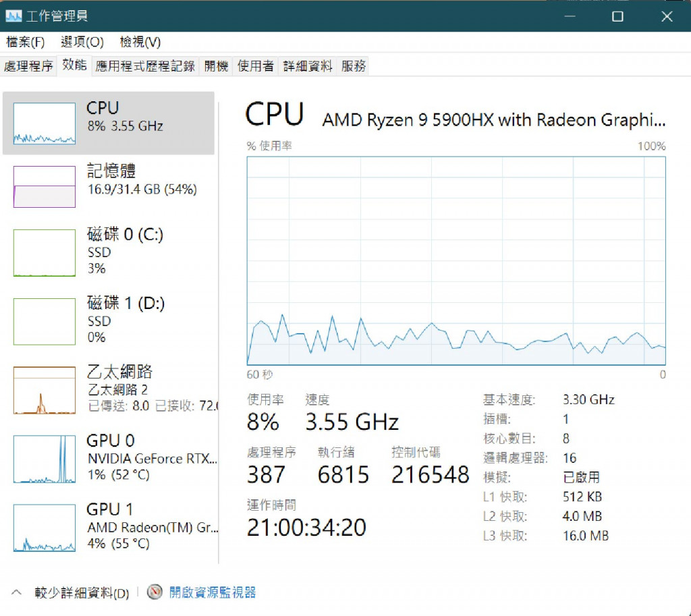Select the 效能 tab
The width and height of the screenshot is (691, 616).
tap(74, 65)
